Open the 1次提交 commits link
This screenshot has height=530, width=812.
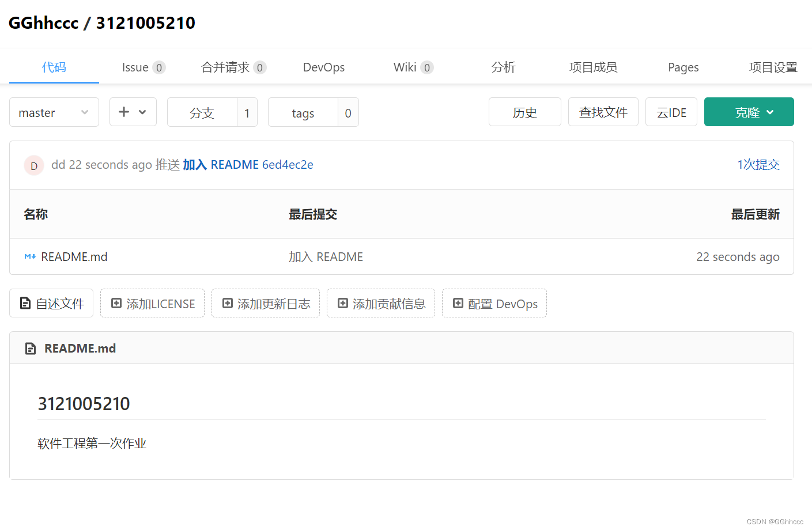click(758, 165)
